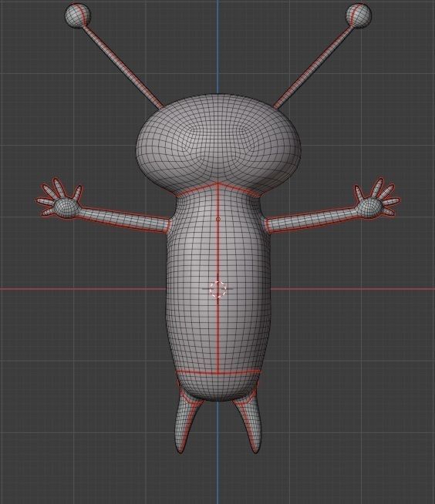Click the right pointed leg of the model
The height and width of the screenshot is (504, 435).
coord(250,421)
